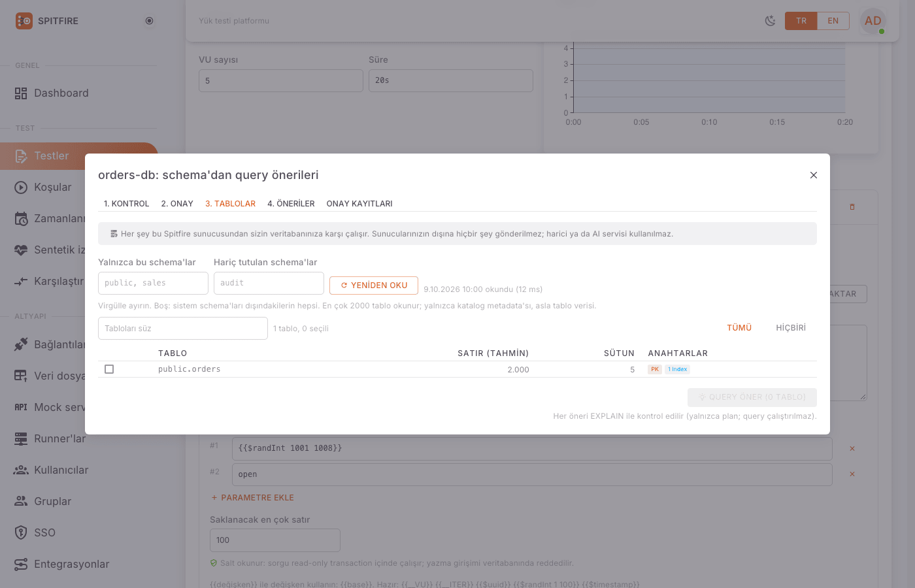Open the Bağlantılar plug icon
The width and height of the screenshot is (915, 588).
click(21, 344)
